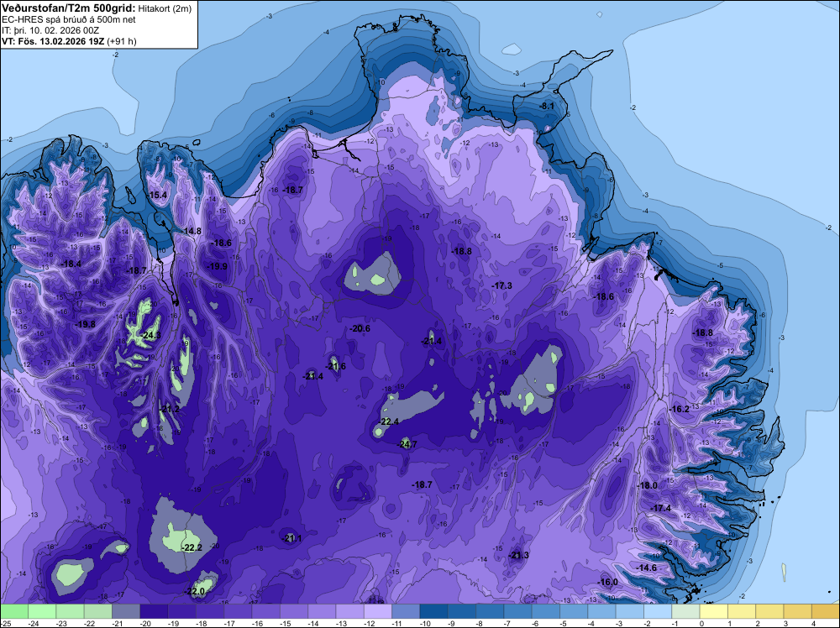This screenshot has height=628, width=840.
Task: Click the -19.9 temperature label
Action: [217, 266]
